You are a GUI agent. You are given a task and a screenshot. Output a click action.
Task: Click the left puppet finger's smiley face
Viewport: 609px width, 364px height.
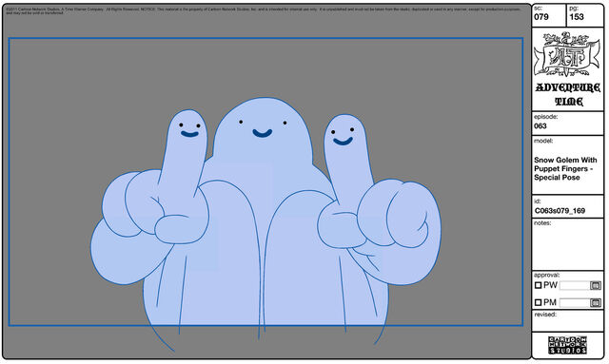tap(189, 130)
